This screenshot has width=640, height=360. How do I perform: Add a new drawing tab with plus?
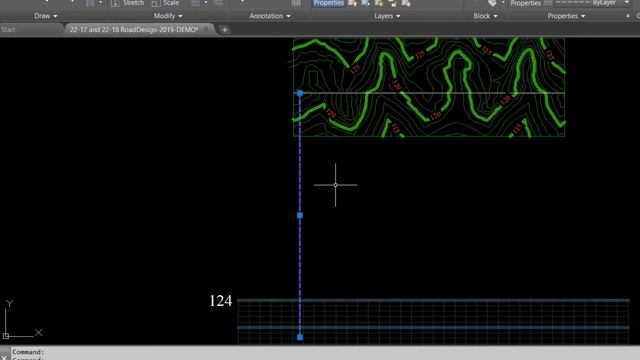click(224, 29)
